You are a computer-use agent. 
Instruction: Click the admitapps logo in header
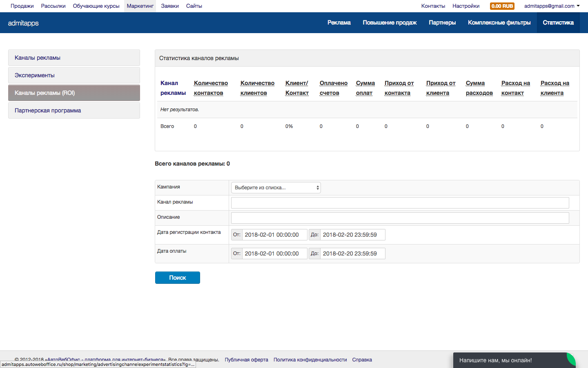coord(23,23)
